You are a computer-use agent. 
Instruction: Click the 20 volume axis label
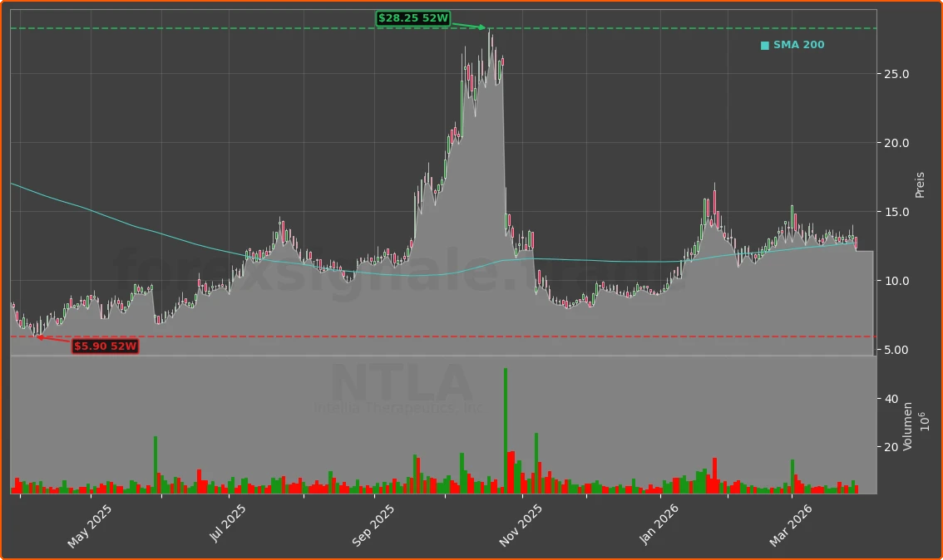pos(891,447)
